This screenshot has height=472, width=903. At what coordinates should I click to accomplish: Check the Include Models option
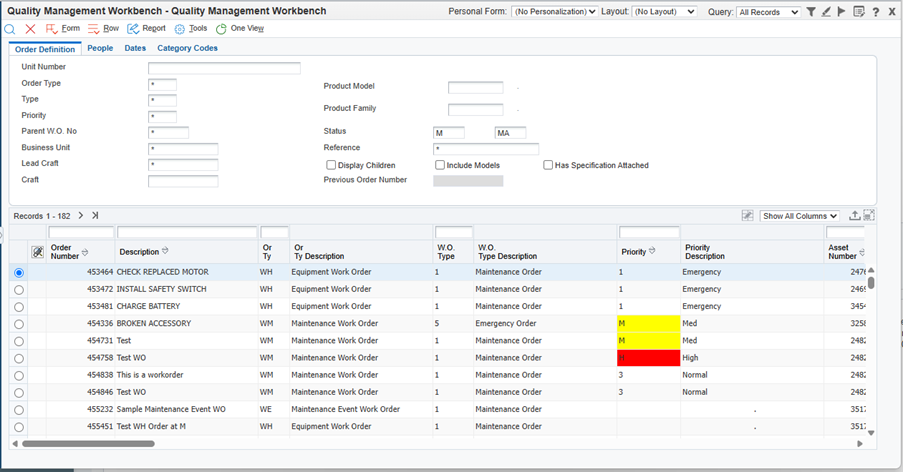[440, 165]
